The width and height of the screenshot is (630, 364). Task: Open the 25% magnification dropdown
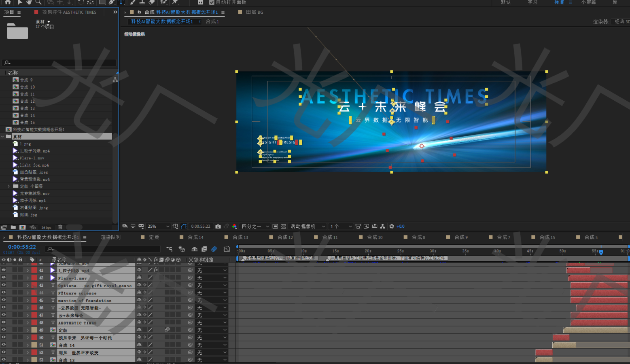(x=158, y=226)
